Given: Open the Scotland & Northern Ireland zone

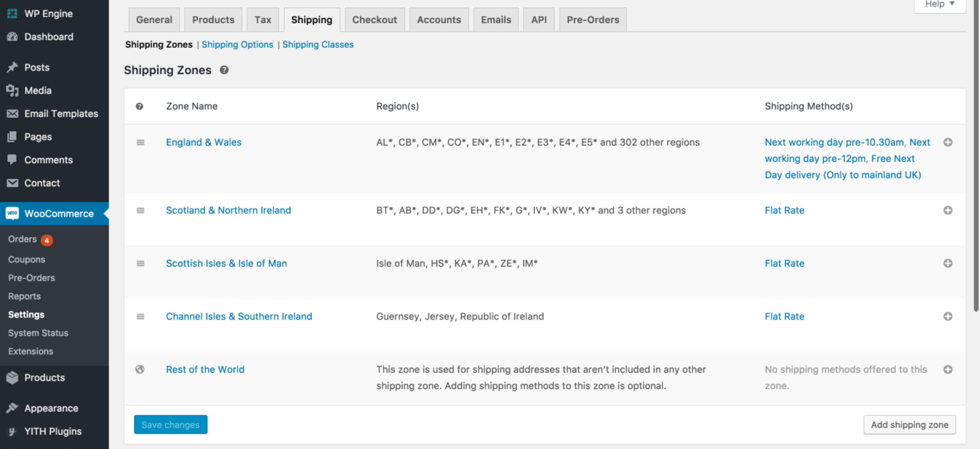Looking at the screenshot, I should pos(228,210).
